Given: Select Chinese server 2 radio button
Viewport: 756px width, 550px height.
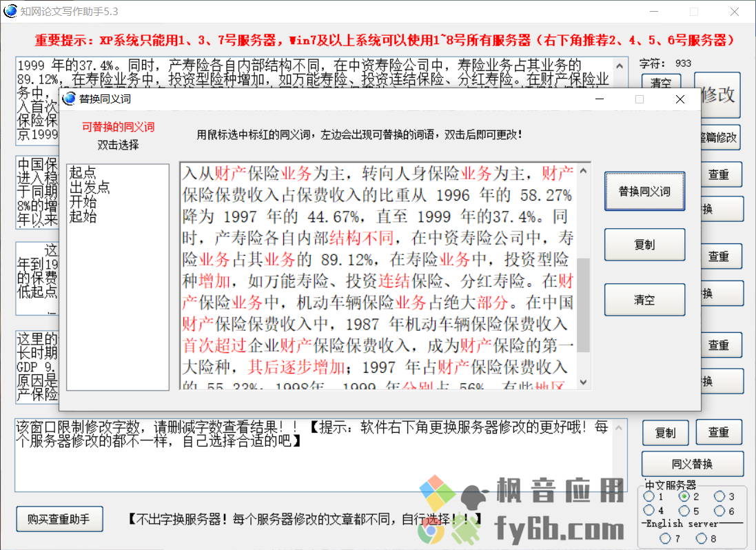Looking at the screenshot, I should pos(684,496).
